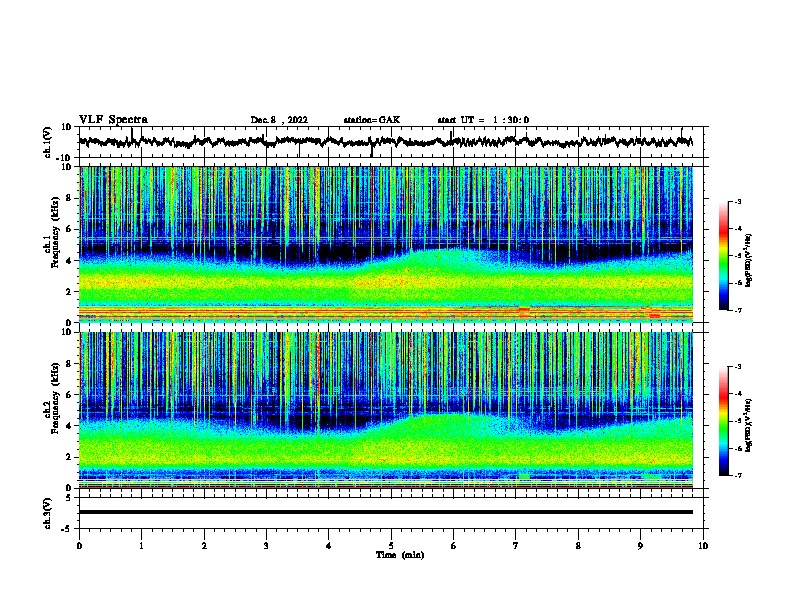Select the "Time (min)" axis title
The height and width of the screenshot is (612, 792).
tap(400, 555)
